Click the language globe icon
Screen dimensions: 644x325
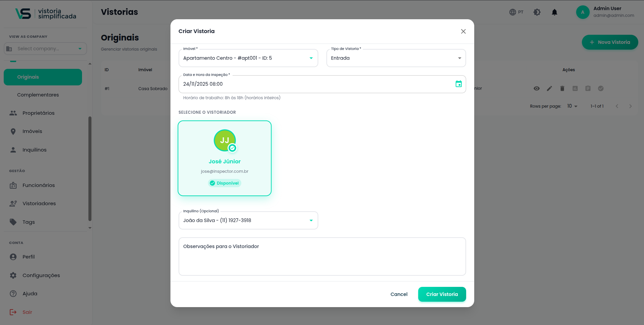coord(512,12)
